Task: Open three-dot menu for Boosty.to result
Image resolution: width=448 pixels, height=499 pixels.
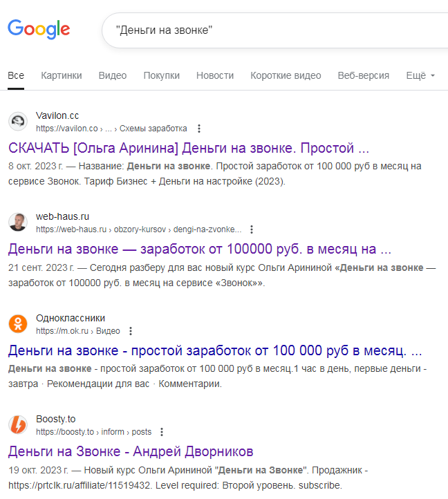Action: (x=162, y=432)
